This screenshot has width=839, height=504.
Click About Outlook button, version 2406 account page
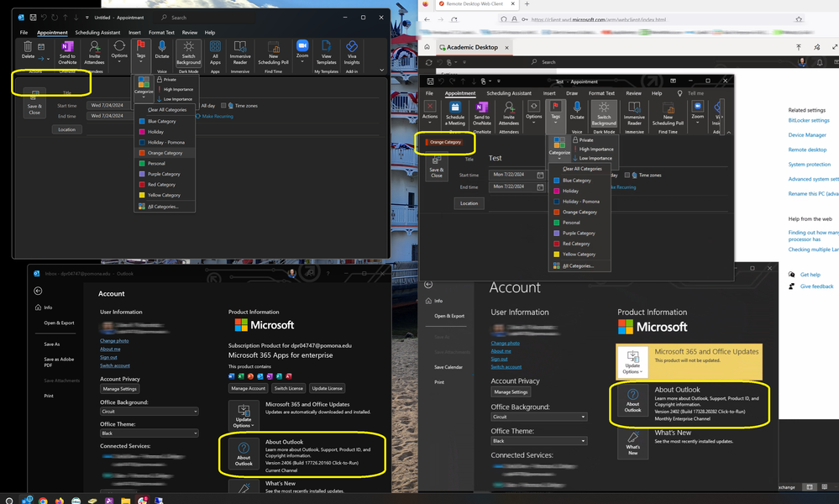[x=244, y=454]
